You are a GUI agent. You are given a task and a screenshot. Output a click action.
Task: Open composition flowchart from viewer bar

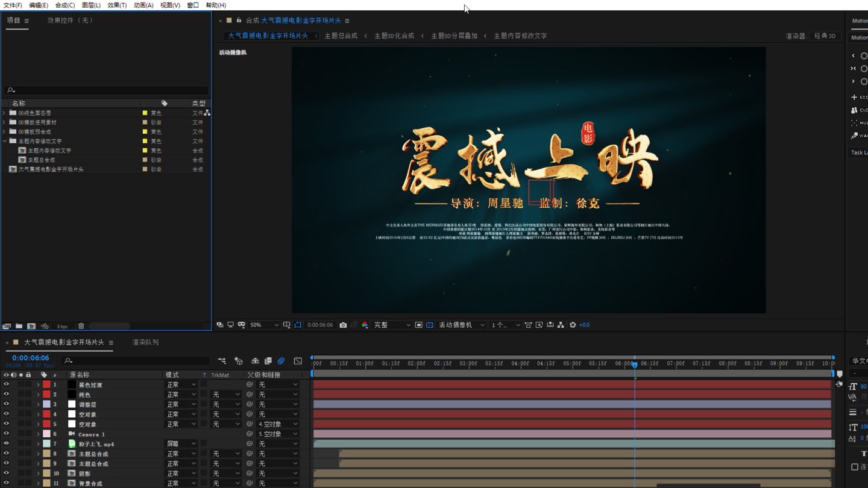(561, 325)
